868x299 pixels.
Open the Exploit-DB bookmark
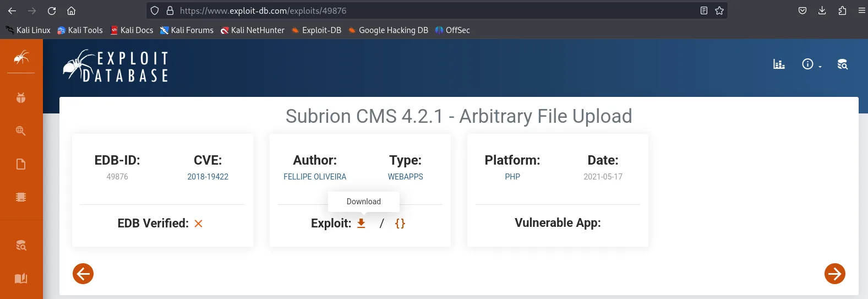[316, 30]
